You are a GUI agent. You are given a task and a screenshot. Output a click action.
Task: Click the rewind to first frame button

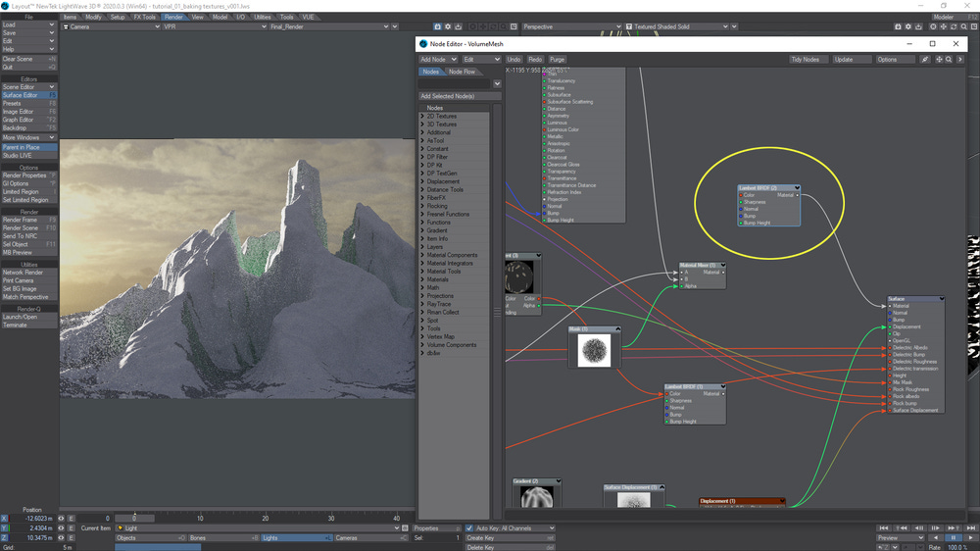[883, 528]
